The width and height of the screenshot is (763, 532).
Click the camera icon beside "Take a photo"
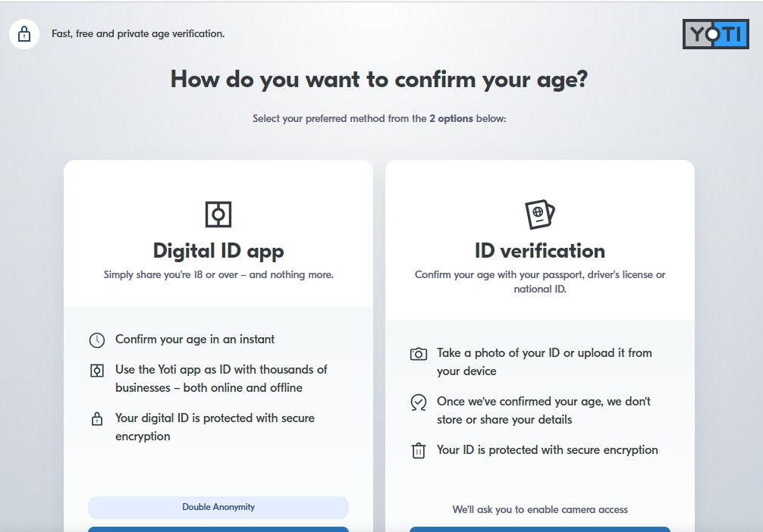point(419,354)
